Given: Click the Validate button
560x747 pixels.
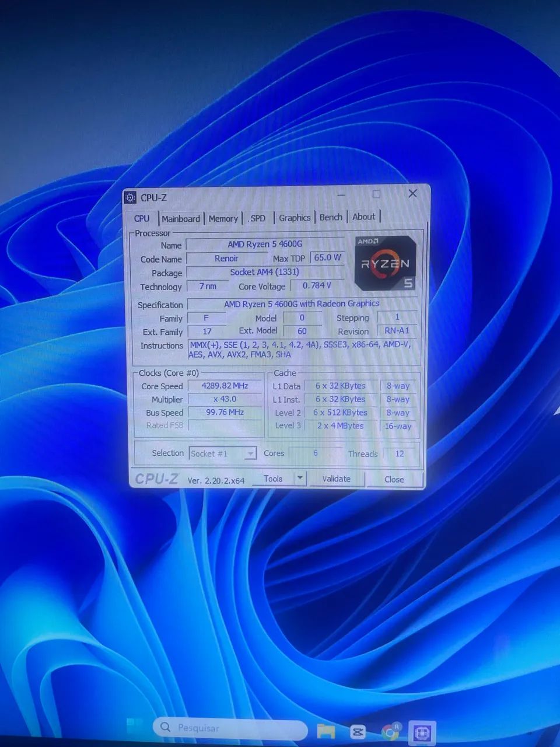Looking at the screenshot, I should click(x=337, y=479).
